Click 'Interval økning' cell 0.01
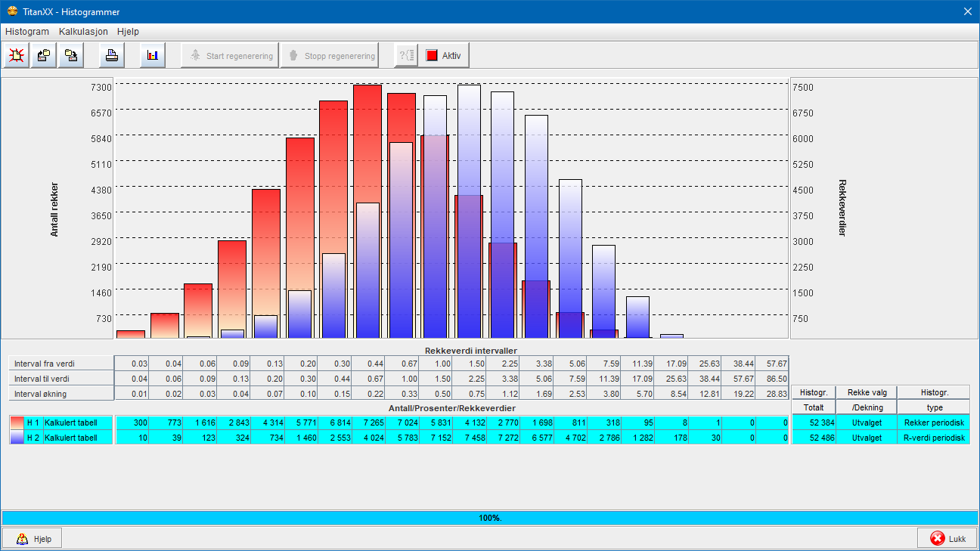 [132, 394]
